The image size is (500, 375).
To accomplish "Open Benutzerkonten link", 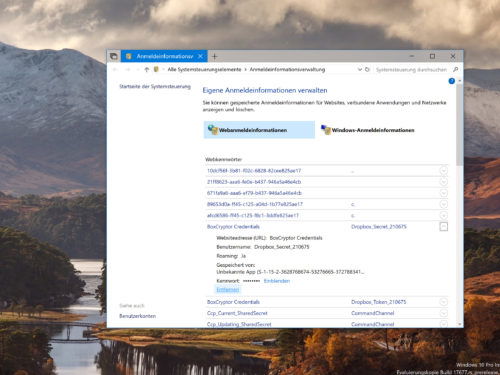I will click(137, 316).
